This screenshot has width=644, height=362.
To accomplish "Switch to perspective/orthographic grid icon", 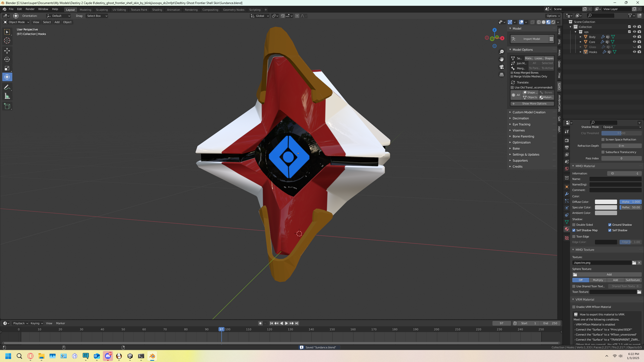I will (x=502, y=75).
